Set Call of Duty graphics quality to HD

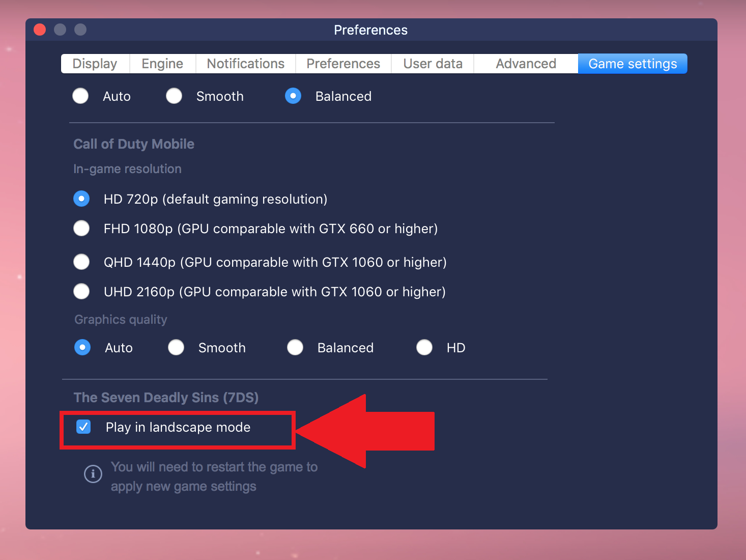click(x=424, y=347)
